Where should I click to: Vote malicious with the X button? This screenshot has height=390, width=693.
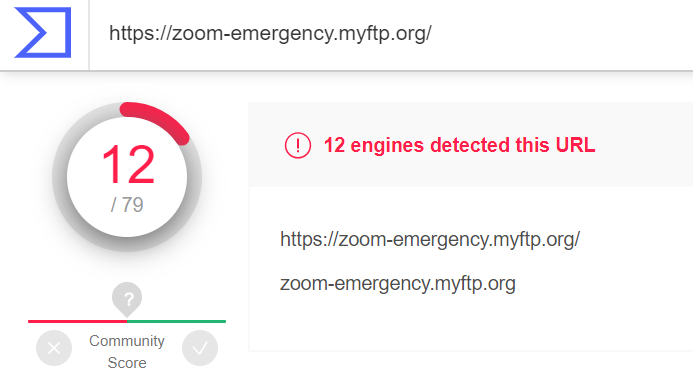pyautogui.click(x=54, y=348)
